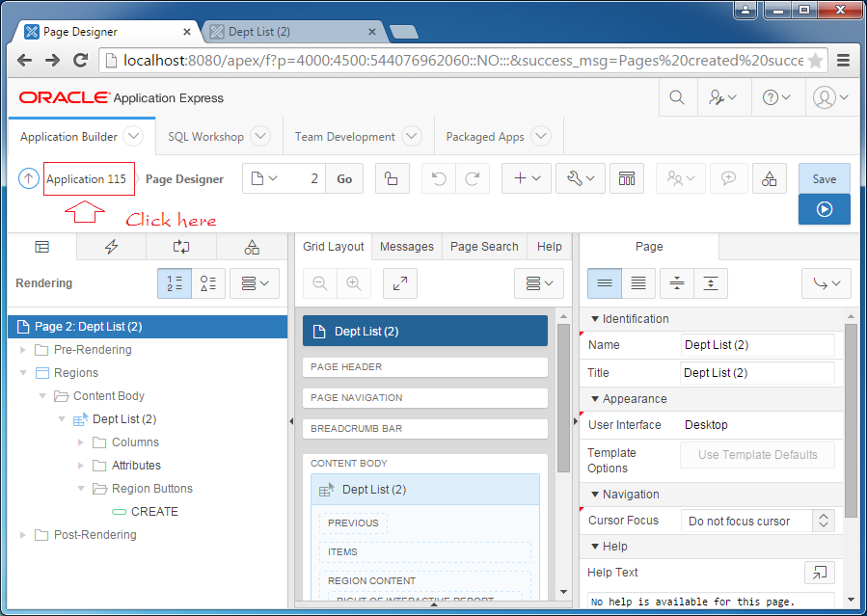The width and height of the screenshot is (867, 616).
Task: Switch to the Rendering tab icon
Action: click(42, 247)
